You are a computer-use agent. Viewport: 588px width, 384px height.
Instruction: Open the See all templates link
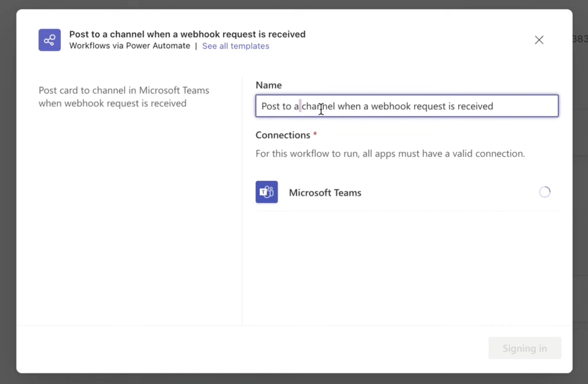point(236,46)
